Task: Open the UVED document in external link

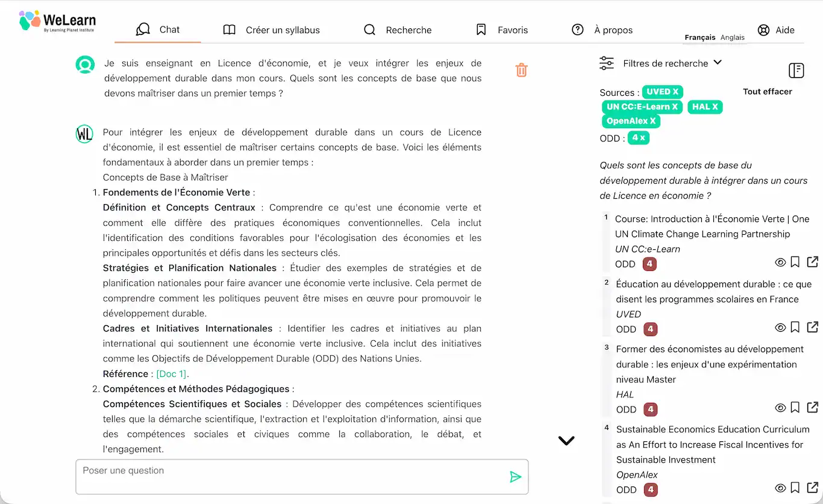Action: point(812,328)
